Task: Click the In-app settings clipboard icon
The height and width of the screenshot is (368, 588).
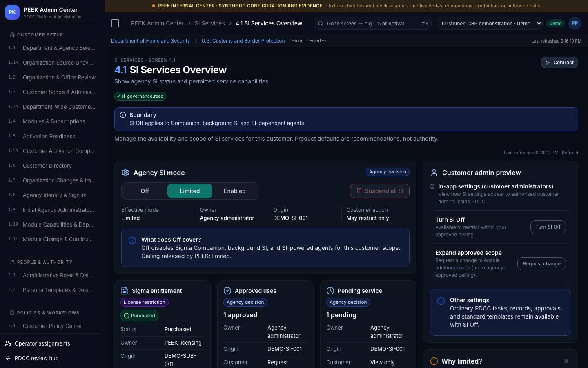Action: tap(432, 186)
